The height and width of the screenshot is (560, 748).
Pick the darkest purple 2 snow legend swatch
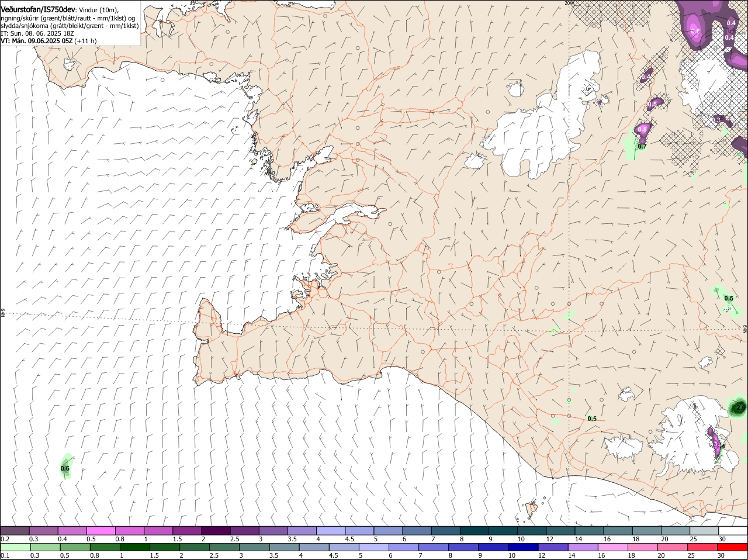(x=216, y=531)
